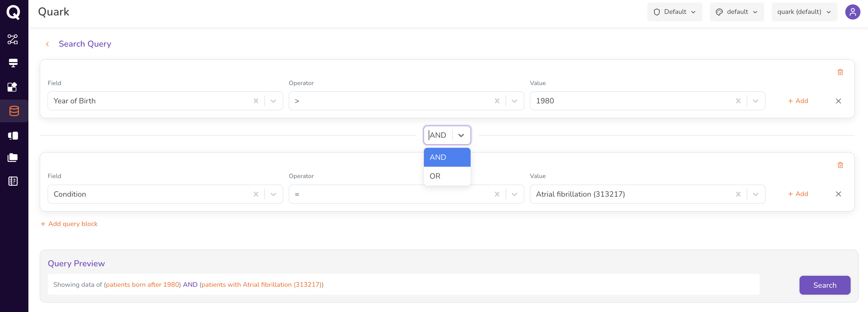Select OR from the connector menu
The image size is (868, 312).
click(447, 176)
